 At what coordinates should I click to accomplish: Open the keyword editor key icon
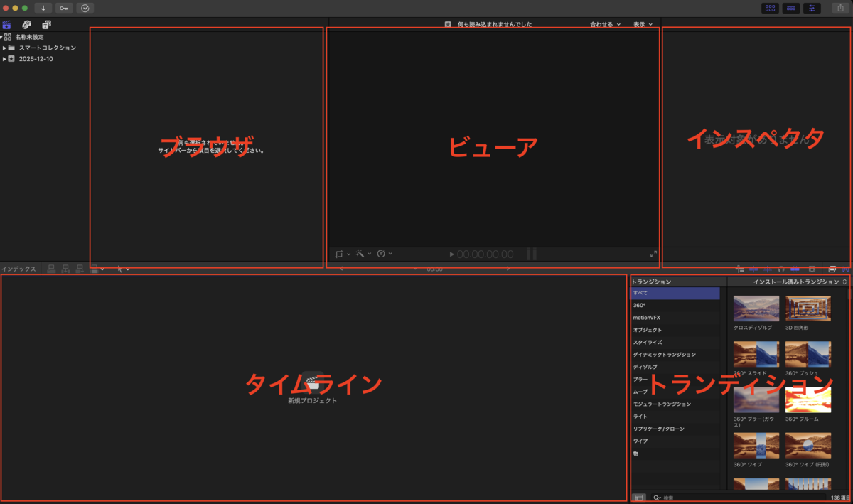(64, 8)
